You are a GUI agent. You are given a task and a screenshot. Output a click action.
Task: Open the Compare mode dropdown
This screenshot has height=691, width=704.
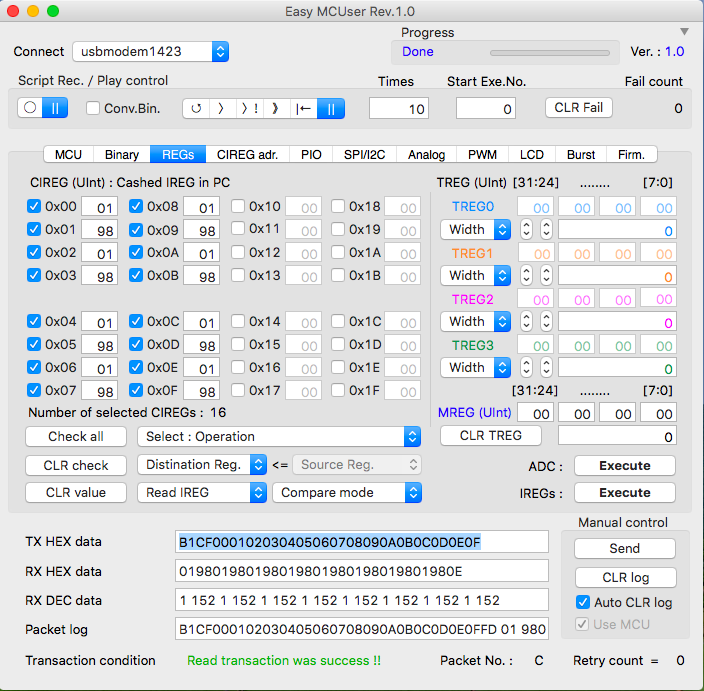(x=347, y=493)
